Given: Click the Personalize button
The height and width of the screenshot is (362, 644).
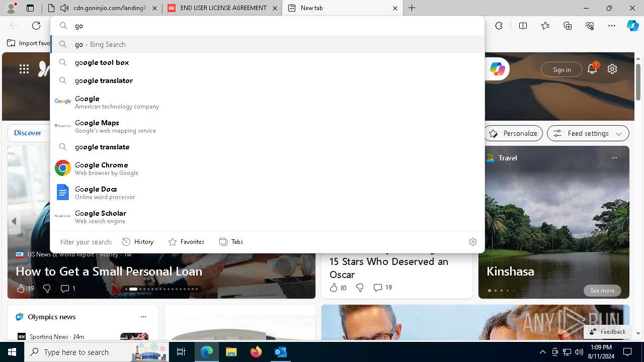Looking at the screenshot, I should tap(513, 133).
